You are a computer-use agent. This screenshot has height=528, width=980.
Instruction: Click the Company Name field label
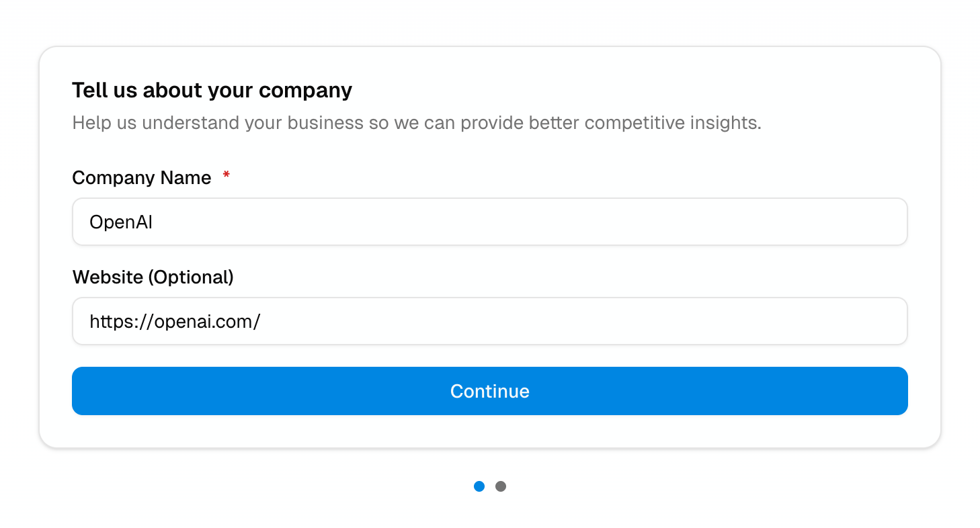pyautogui.click(x=142, y=177)
